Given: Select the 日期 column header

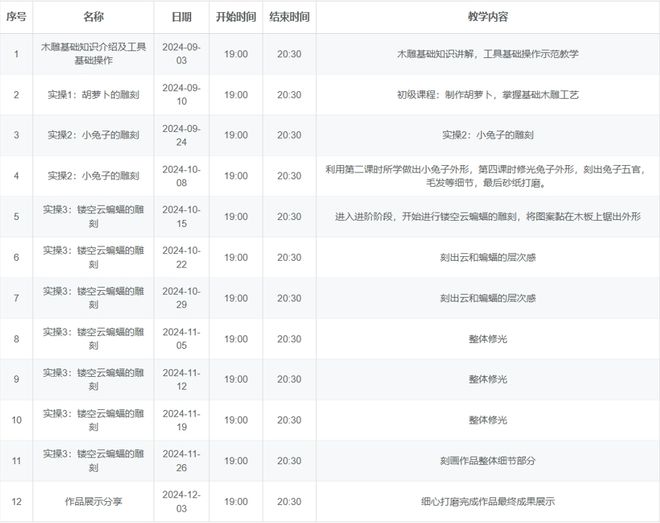Looking at the screenshot, I should tap(181, 17).
